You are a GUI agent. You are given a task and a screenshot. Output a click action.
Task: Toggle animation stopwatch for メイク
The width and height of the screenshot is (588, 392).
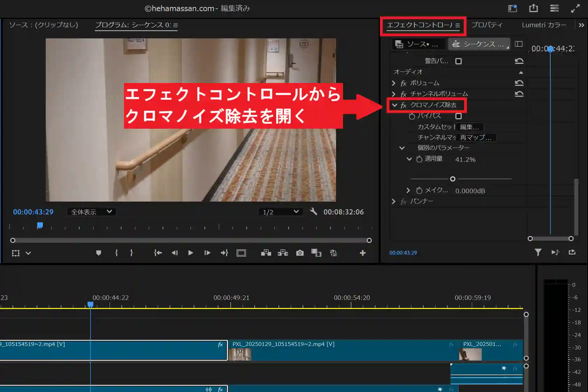point(419,190)
